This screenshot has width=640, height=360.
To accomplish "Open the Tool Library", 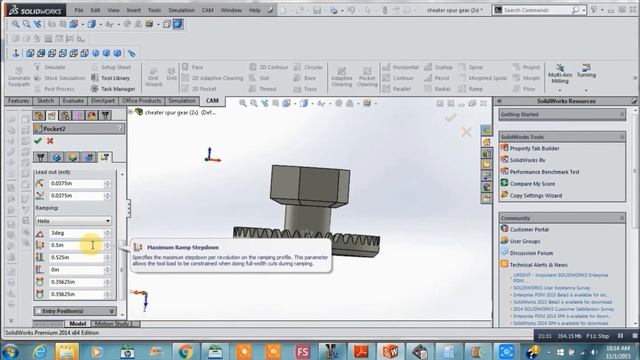I will [x=110, y=78].
